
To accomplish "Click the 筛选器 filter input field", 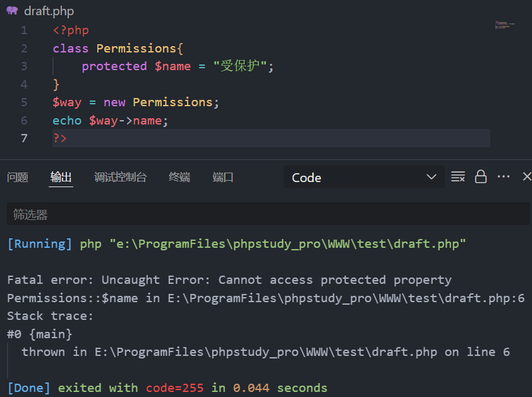I will click(x=268, y=214).
